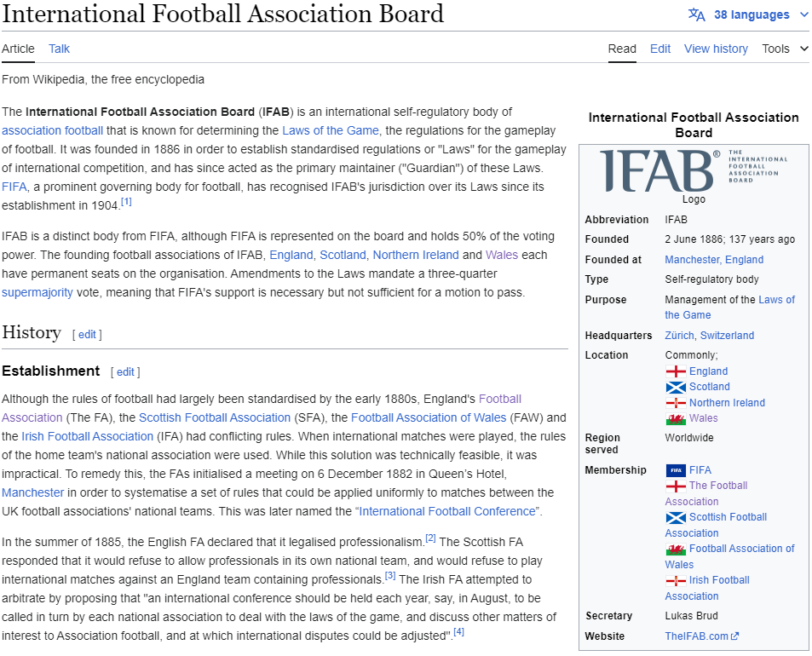The height and width of the screenshot is (656, 812).
Task: Open Irish Football Association link in Membership
Action: [707, 588]
